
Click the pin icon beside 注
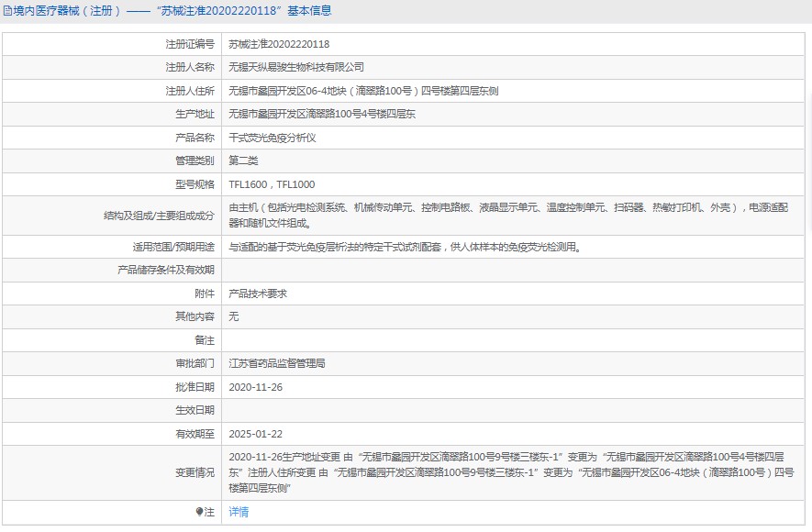199,512
